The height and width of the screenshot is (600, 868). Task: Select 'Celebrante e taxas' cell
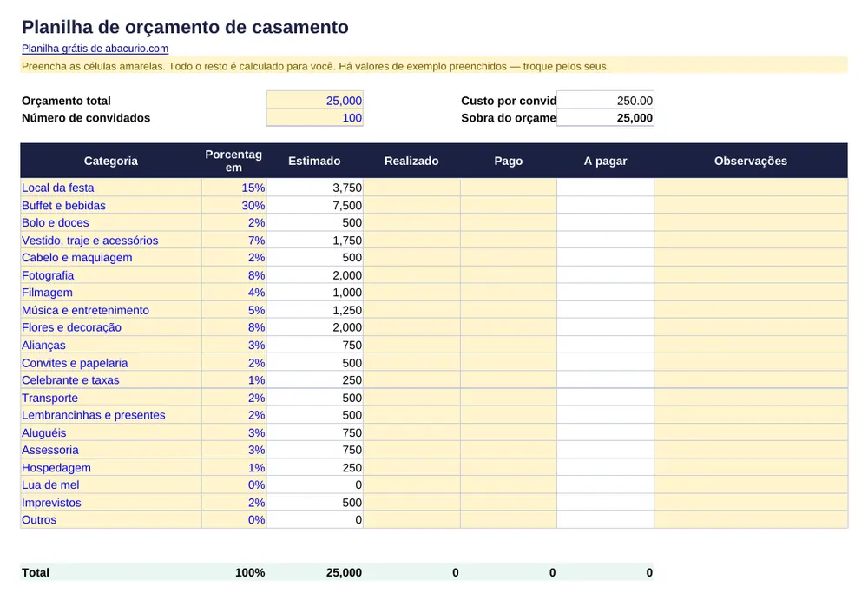point(111,380)
